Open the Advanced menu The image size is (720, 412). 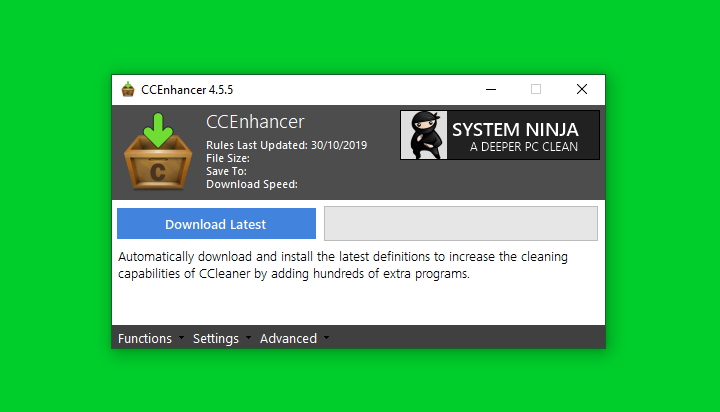pos(288,339)
